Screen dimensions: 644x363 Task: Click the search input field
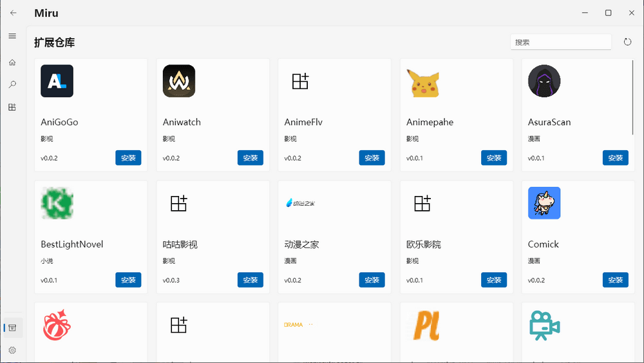point(560,42)
